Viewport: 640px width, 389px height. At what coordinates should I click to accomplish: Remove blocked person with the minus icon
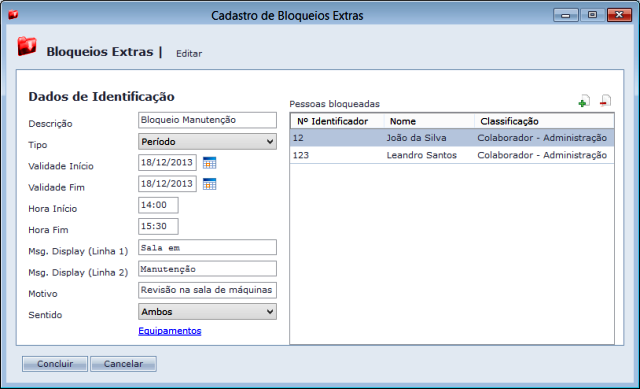point(605,100)
